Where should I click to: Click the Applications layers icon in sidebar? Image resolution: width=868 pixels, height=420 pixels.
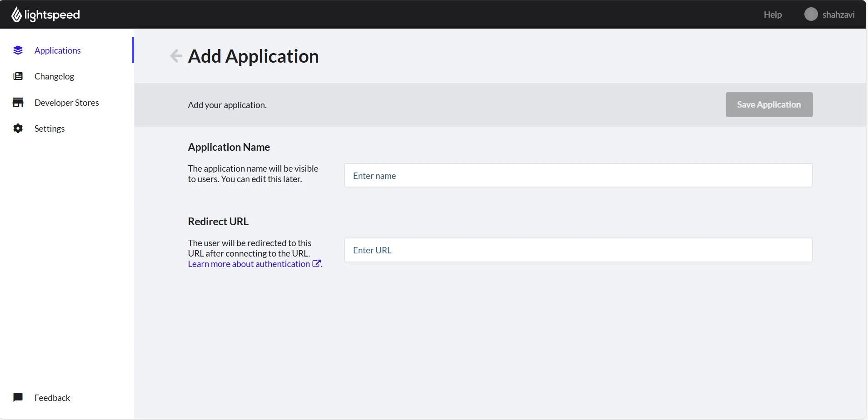(x=18, y=50)
